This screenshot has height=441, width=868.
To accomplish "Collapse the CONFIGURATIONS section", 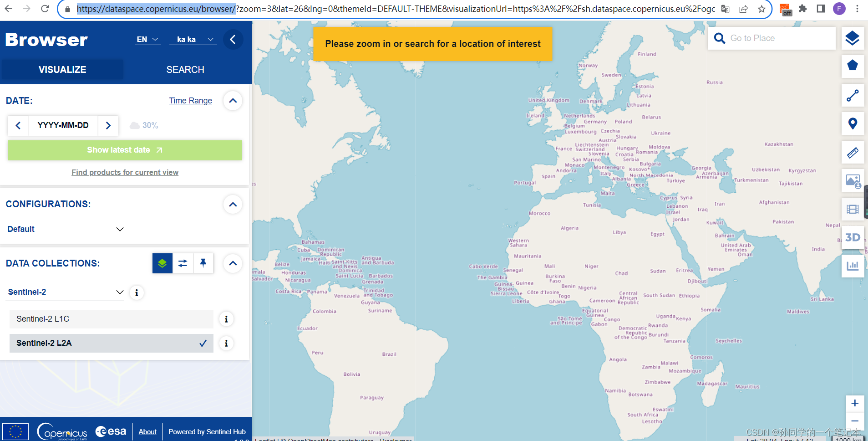I will tap(233, 205).
